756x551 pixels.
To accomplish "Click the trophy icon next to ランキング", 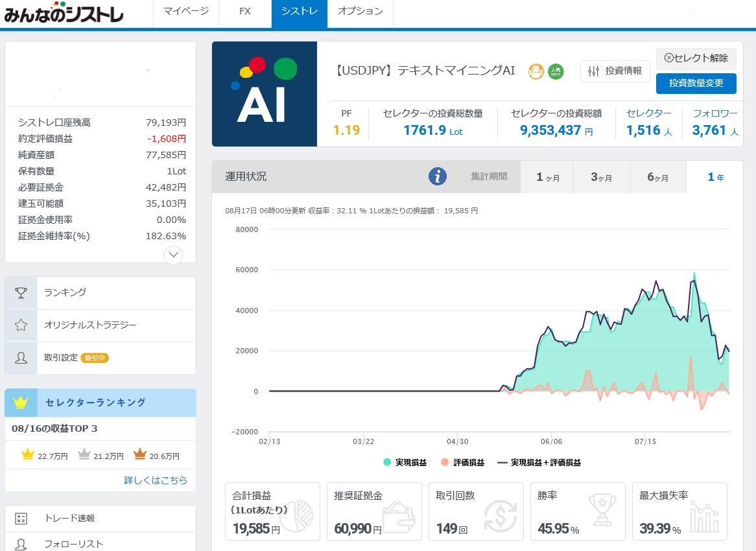I will pyautogui.click(x=21, y=293).
